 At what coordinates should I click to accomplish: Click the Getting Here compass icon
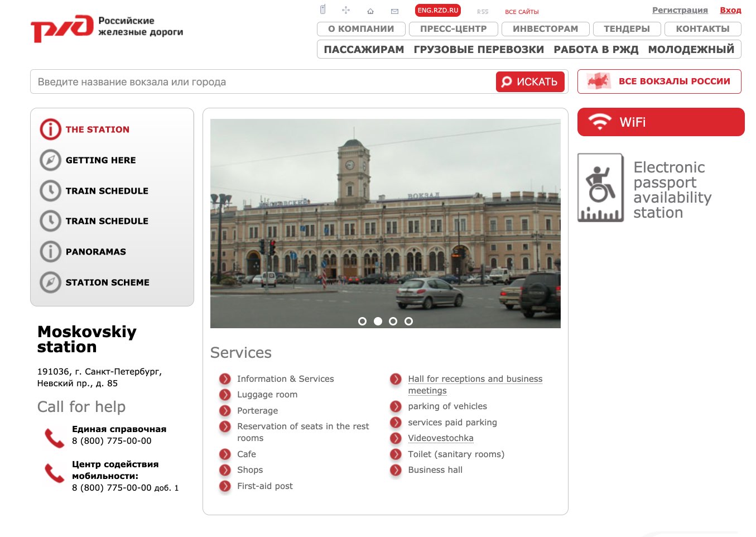[50, 160]
